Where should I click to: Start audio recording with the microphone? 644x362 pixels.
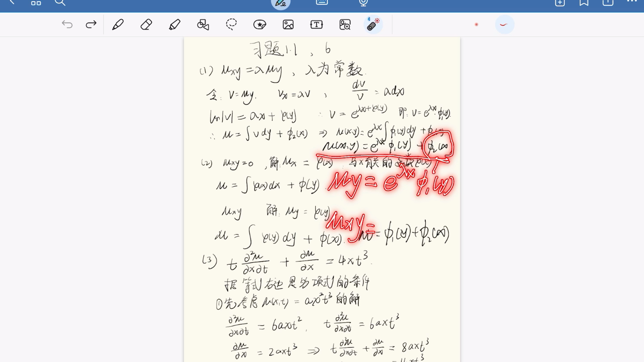364,3
